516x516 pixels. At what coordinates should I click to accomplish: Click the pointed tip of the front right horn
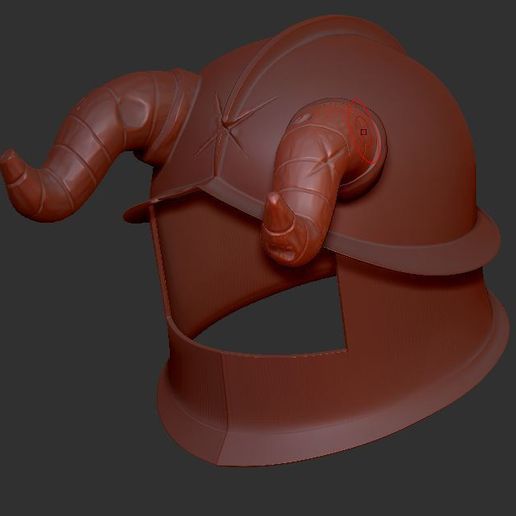point(278,212)
